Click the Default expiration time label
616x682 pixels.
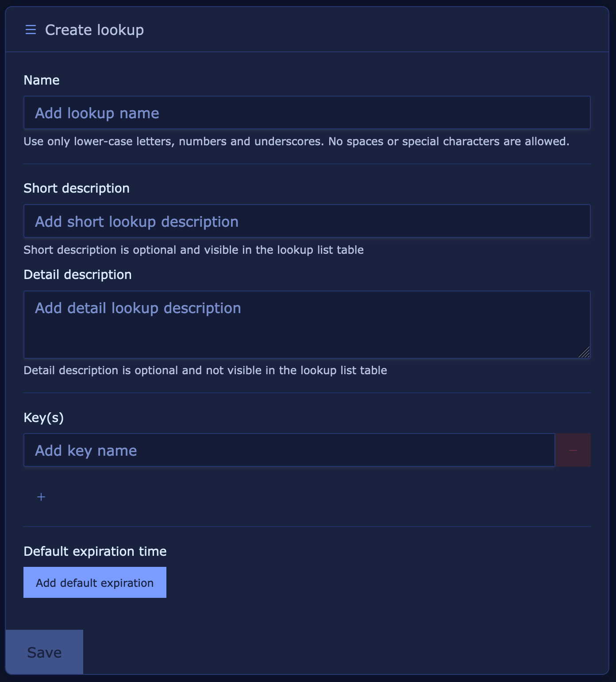(x=95, y=551)
